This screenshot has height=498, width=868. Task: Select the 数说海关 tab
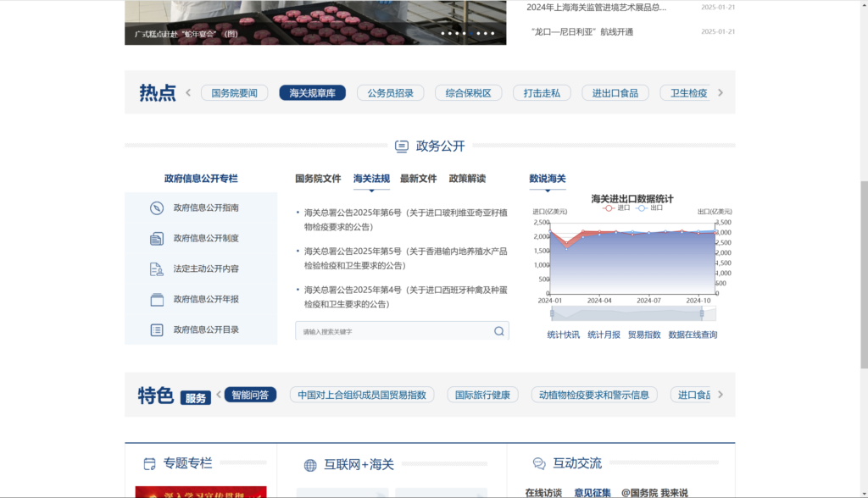548,178
